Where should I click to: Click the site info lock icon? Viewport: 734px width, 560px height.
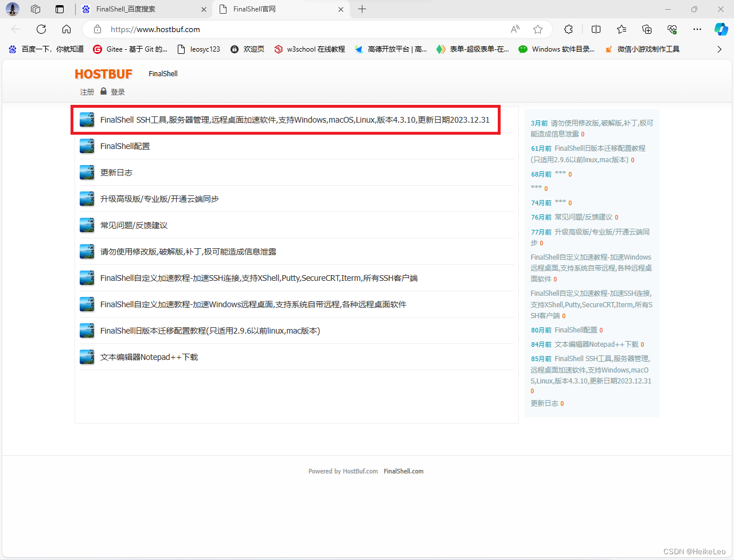(x=97, y=29)
